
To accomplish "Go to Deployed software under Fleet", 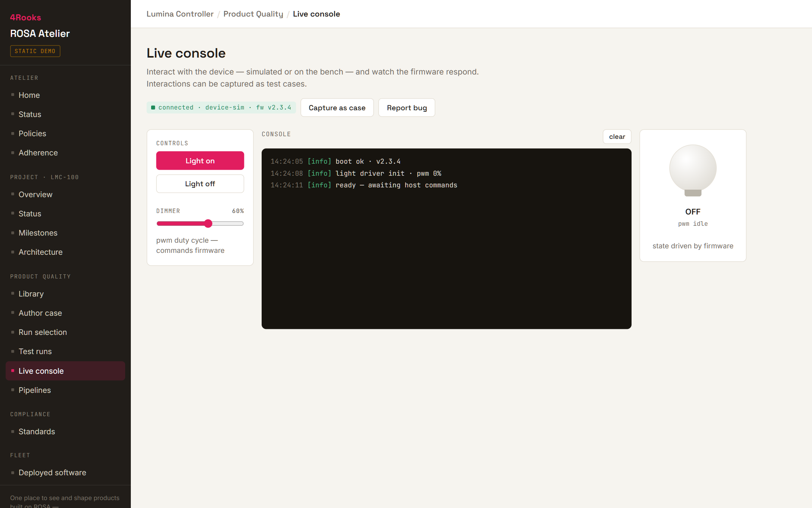I will click(65, 473).
